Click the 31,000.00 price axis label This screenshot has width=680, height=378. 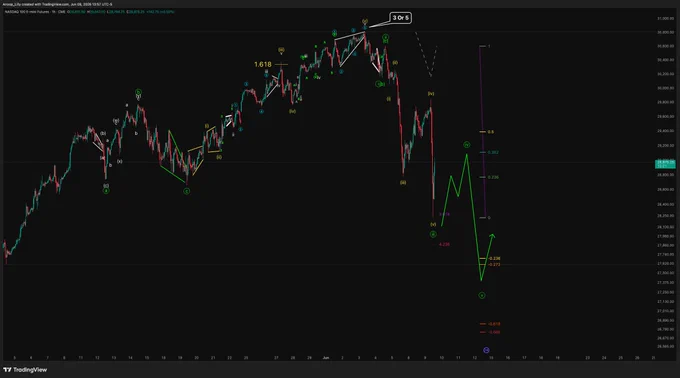(666, 19)
